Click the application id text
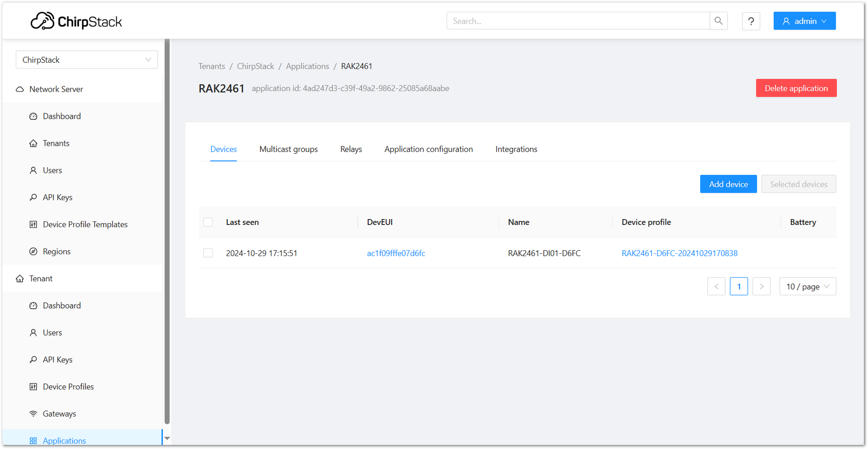Image resolution: width=868 pixels, height=449 pixels. (x=350, y=89)
